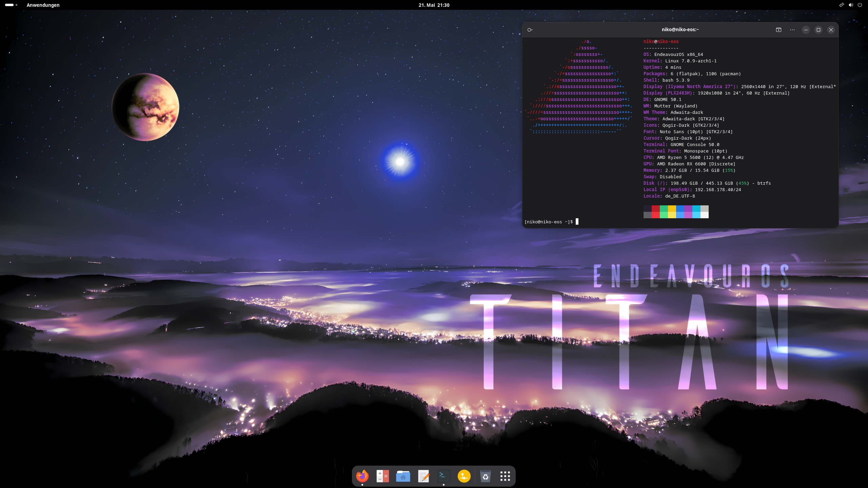
Task: Click the terminal icon in the dock
Action: [444, 476]
